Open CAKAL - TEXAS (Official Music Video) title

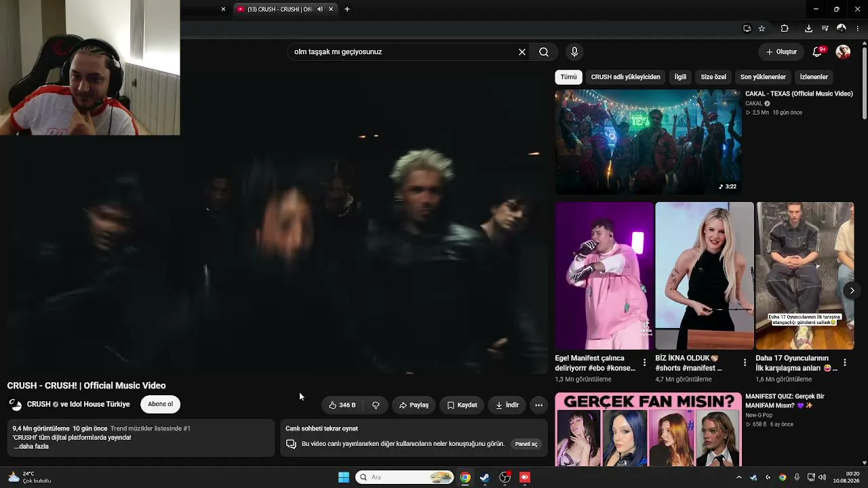(x=799, y=94)
